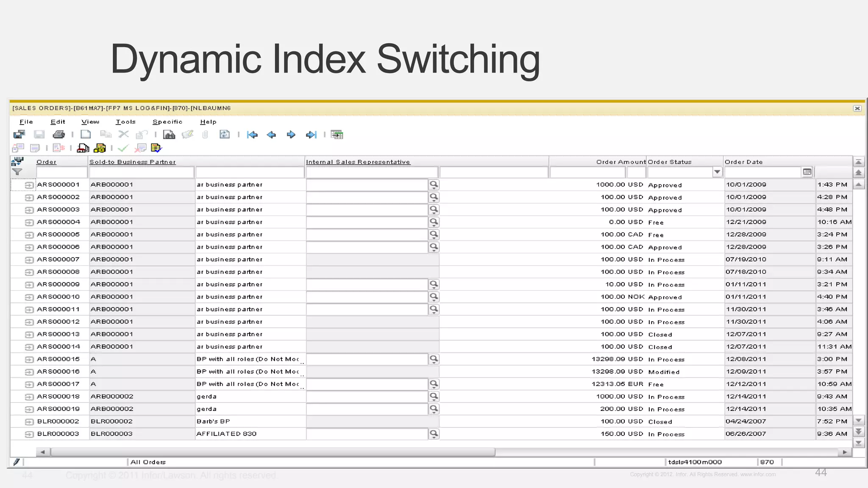Screen dimensions: 868x488
Task: Click row marker for order ARS000010
Action: [x=29, y=297]
